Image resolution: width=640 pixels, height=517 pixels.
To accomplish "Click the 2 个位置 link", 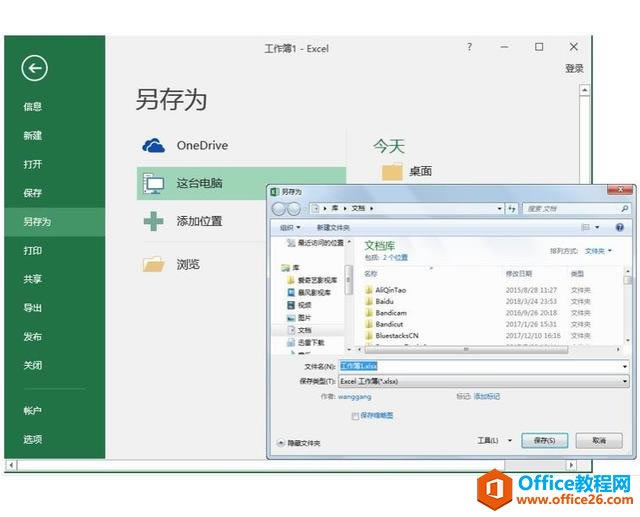I will pos(395,258).
